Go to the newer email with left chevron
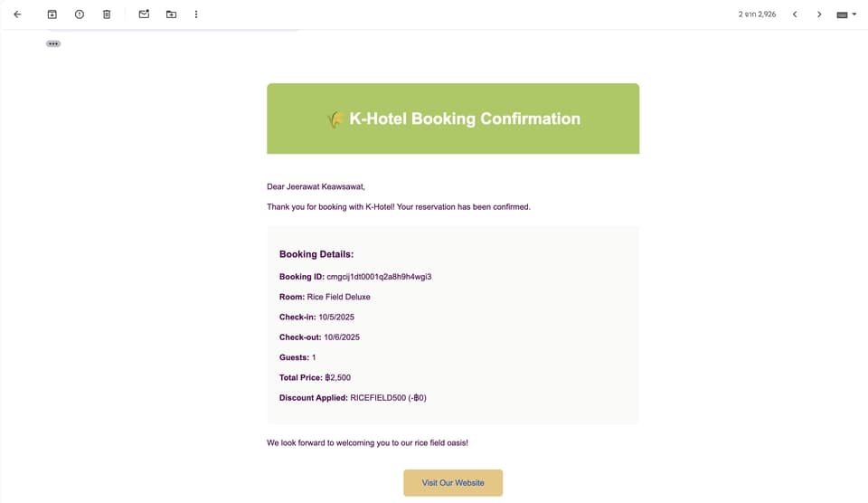This screenshot has height=503, width=868. [x=795, y=14]
